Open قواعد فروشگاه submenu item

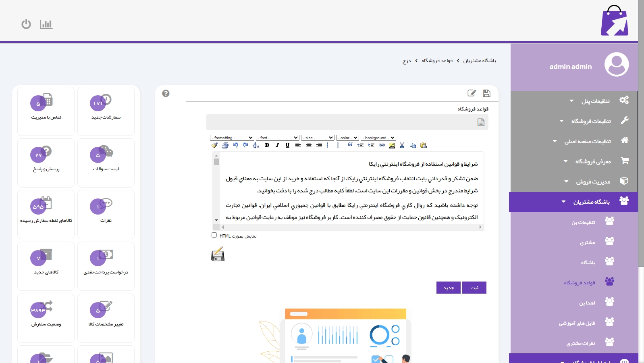pos(574,283)
